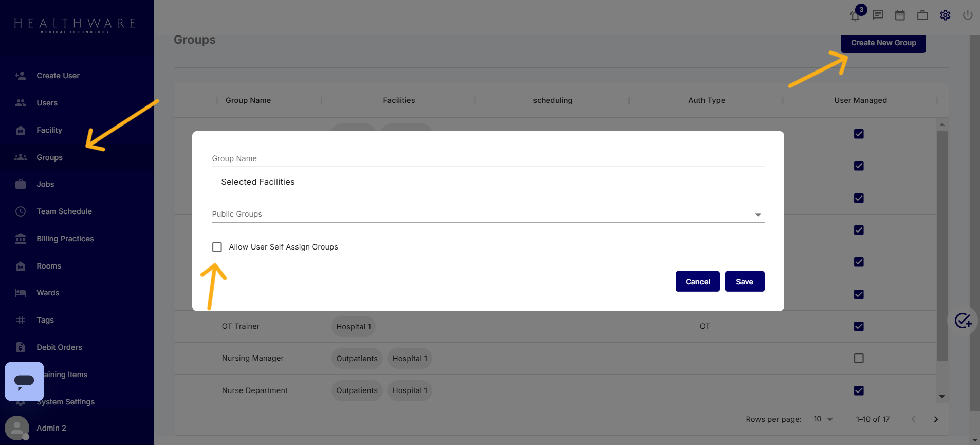Uncheck User Managed for Nurse Department
980x445 pixels.
[x=859, y=390]
